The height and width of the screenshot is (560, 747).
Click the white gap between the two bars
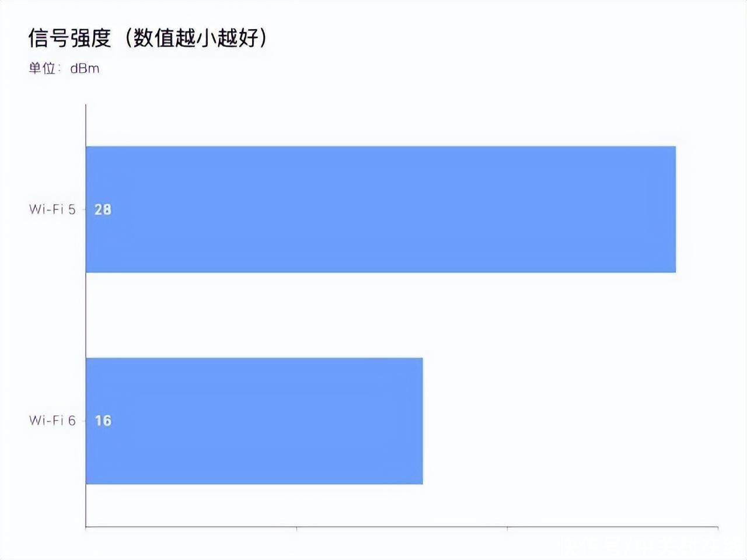tap(381, 315)
